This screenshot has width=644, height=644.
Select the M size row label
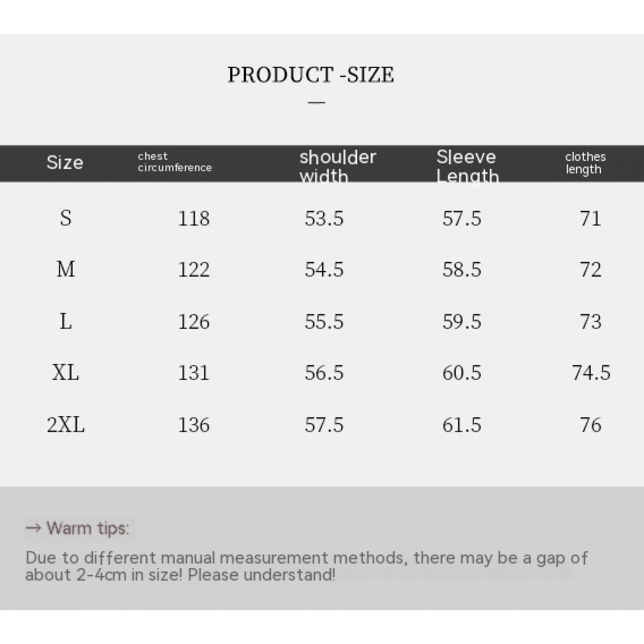66,270
